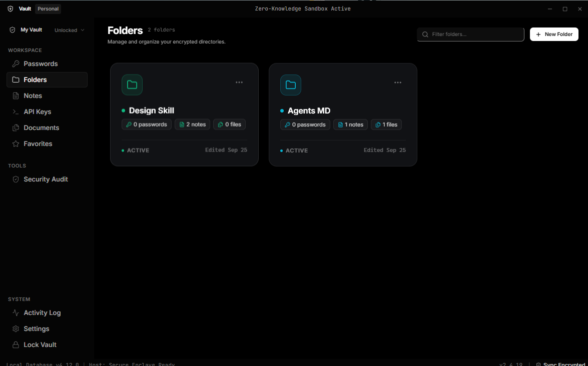Click the Vault shield logo icon
This screenshot has width=588, height=366.
click(x=11, y=8)
